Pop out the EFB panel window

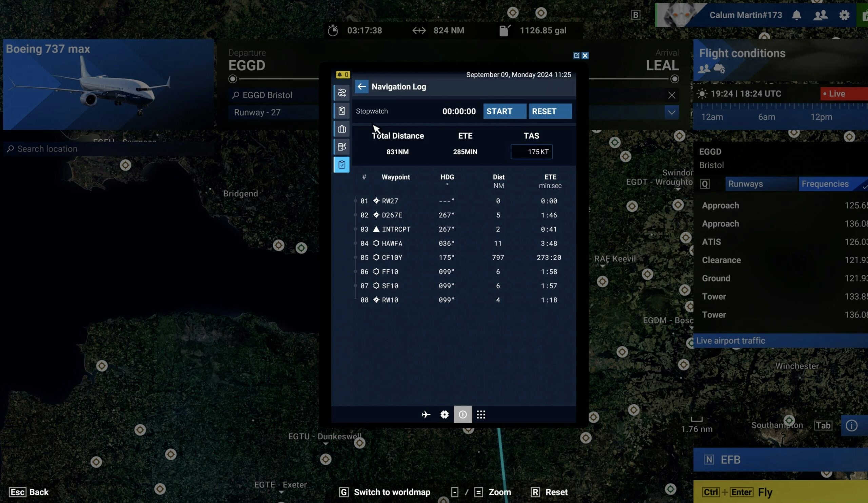[576, 56]
